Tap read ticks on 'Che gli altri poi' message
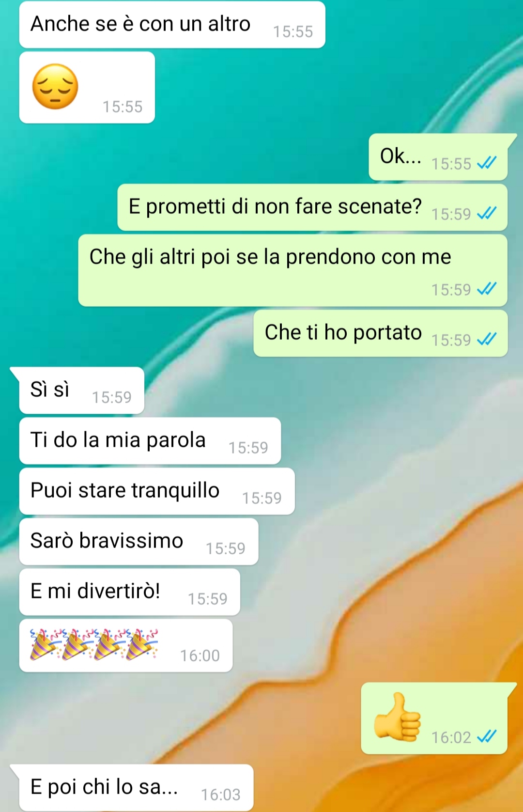The height and width of the screenshot is (812, 523). 487,289
